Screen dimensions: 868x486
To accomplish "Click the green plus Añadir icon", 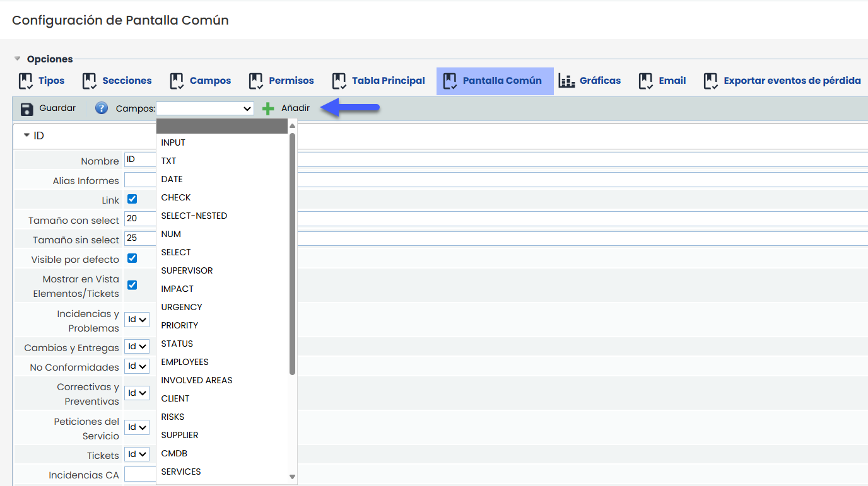I will coord(268,108).
